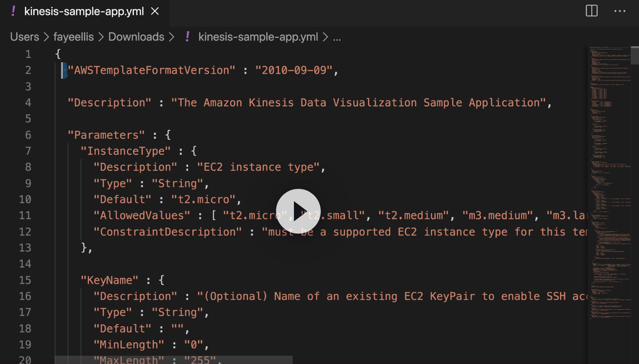Image resolution: width=639 pixels, height=364 pixels.
Task: Click the YAML icon on the tab
Action: pos(13,11)
